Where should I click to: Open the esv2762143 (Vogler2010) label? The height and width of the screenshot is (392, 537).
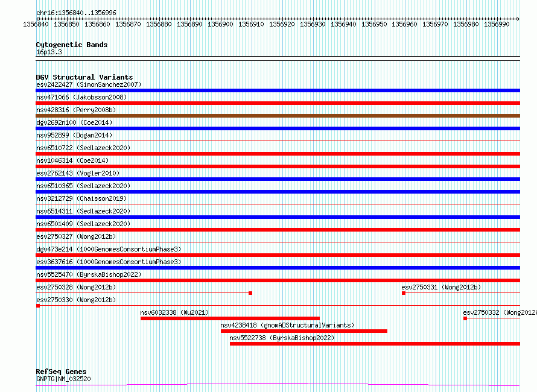pyautogui.click(x=78, y=173)
